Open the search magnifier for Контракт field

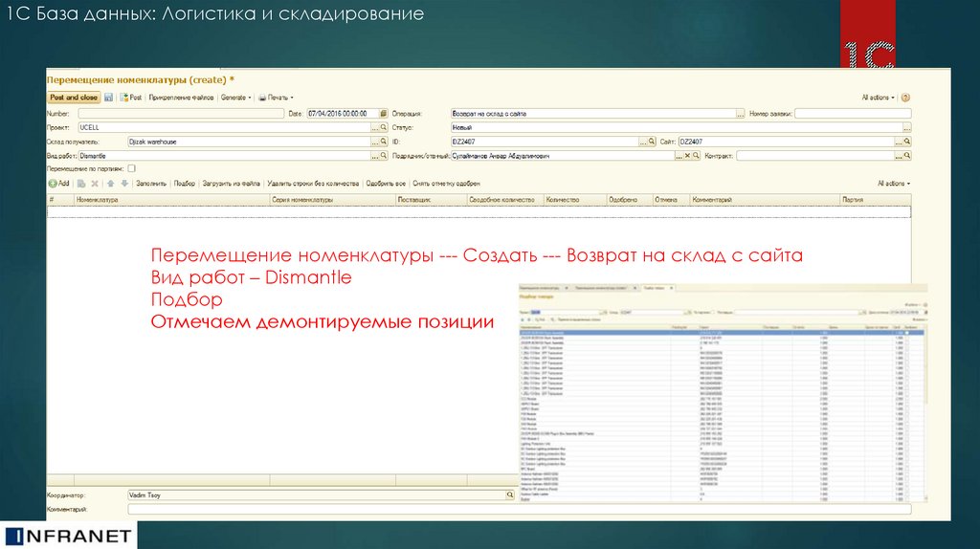(907, 156)
